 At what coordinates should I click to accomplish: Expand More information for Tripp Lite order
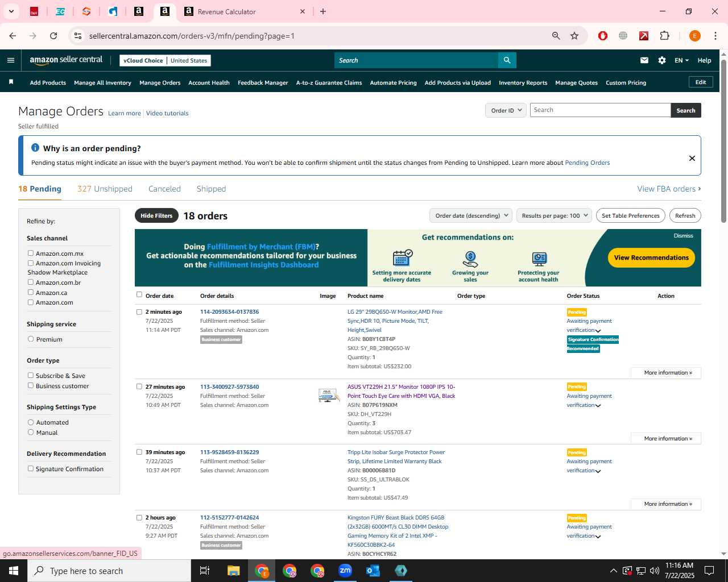(x=666, y=504)
